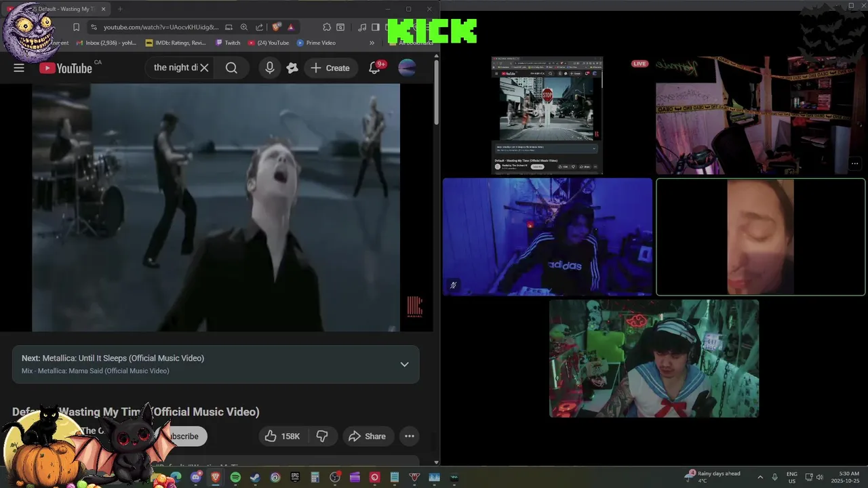Viewport: 868px width, 488px height.
Task: Open the YouTube AI sparkle assistant
Action: click(292, 68)
